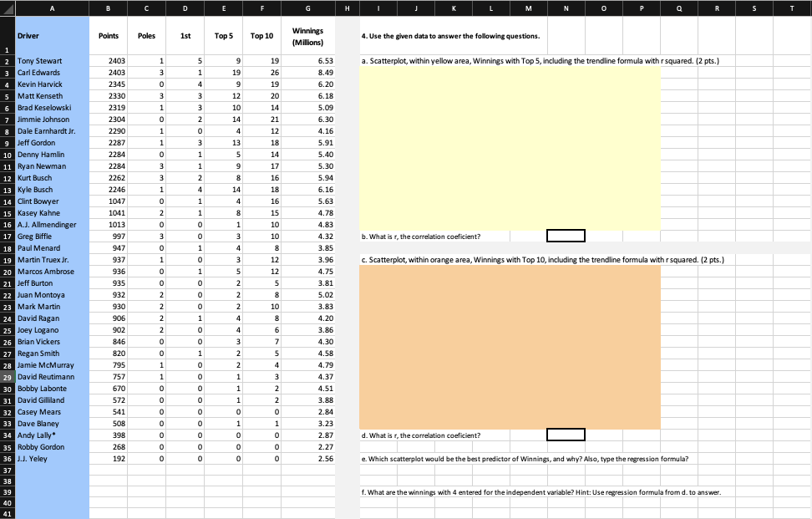The image size is (812, 519).
Task: Click the select-all corner above row numbers
Action: [7, 8]
